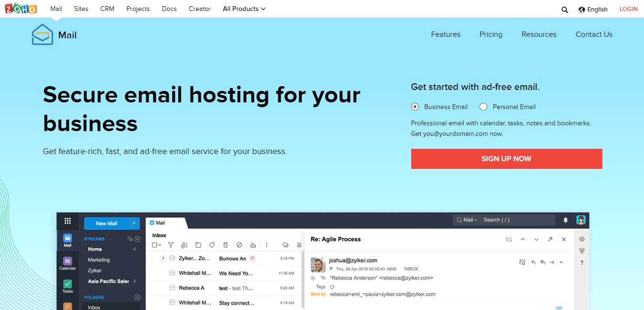This screenshot has width=644, height=310.
Task: Click the user avatar in mail header
Action: [x=581, y=220]
